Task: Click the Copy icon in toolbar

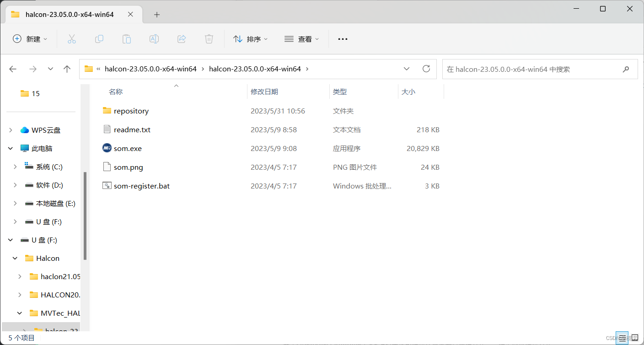Action: 99,39
